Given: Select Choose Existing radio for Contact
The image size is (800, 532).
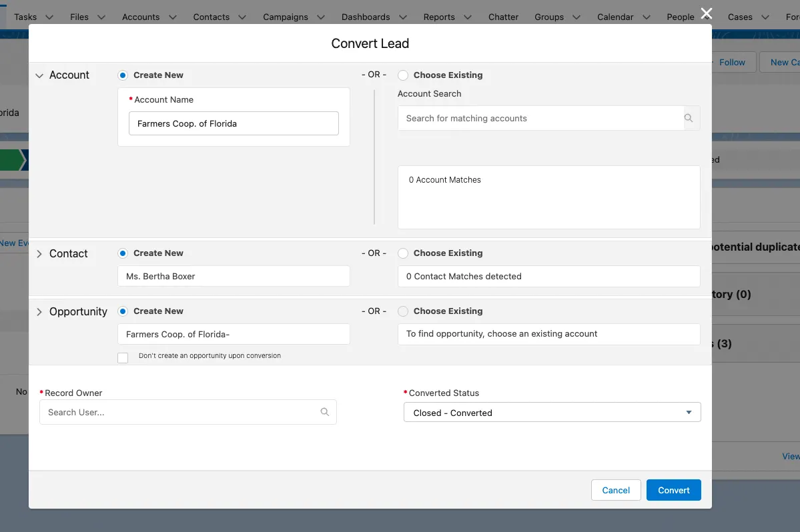Looking at the screenshot, I should point(403,253).
